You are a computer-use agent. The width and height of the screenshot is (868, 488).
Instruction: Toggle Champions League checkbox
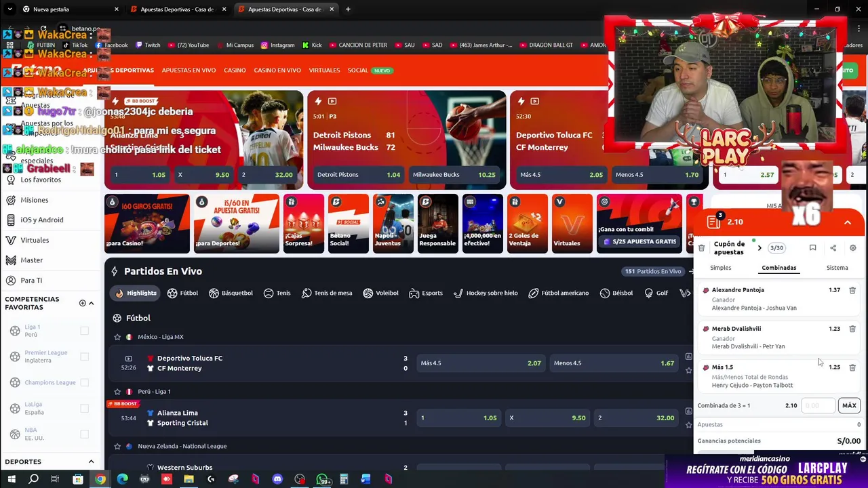(x=84, y=382)
